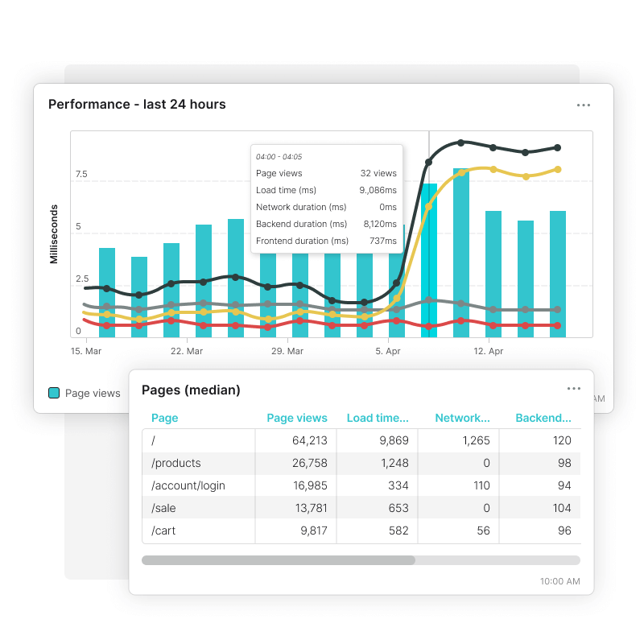Sort by the Network column header
The image size is (644, 644).
point(462,418)
